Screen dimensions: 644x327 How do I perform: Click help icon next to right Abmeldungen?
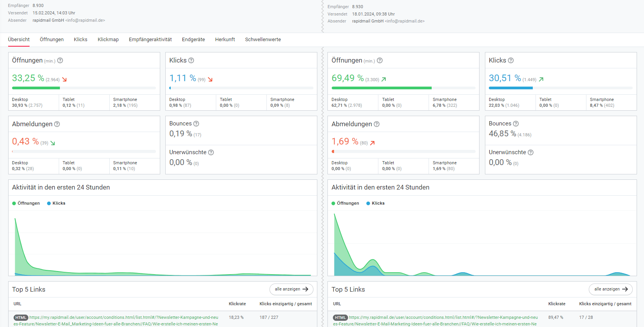coord(377,124)
